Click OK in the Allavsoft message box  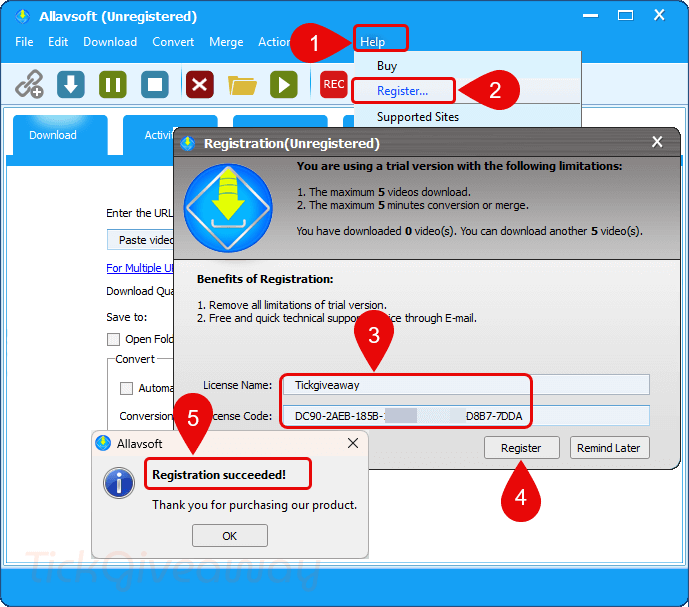click(x=230, y=536)
